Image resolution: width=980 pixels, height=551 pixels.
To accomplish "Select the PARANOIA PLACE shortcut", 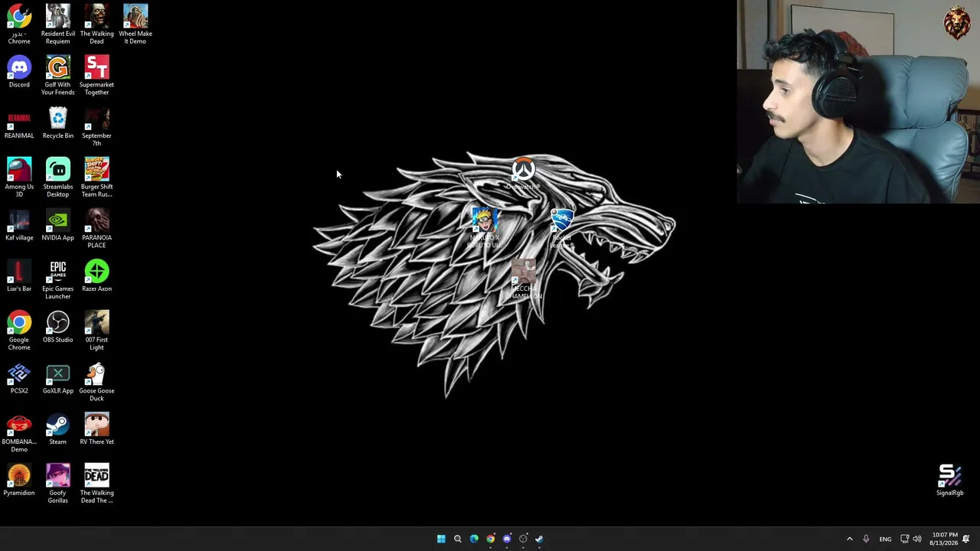I will click(x=96, y=228).
